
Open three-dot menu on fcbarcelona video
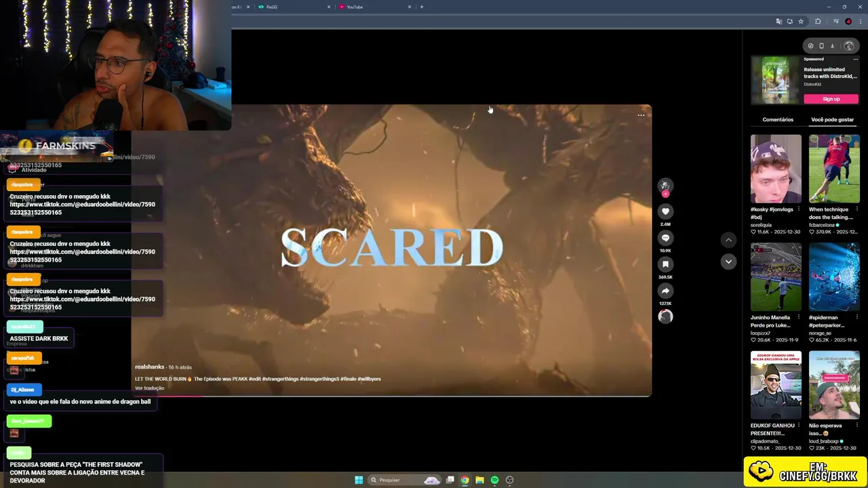(x=856, y=209)
